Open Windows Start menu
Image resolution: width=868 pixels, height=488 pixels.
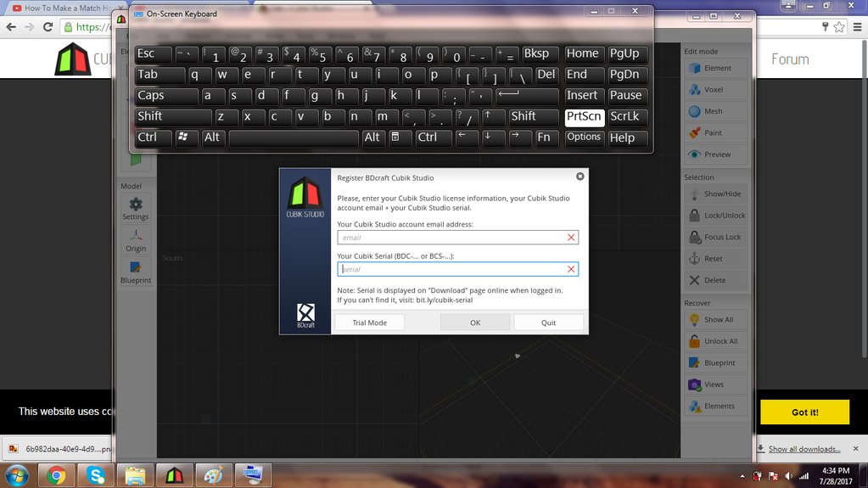point(17,475)
